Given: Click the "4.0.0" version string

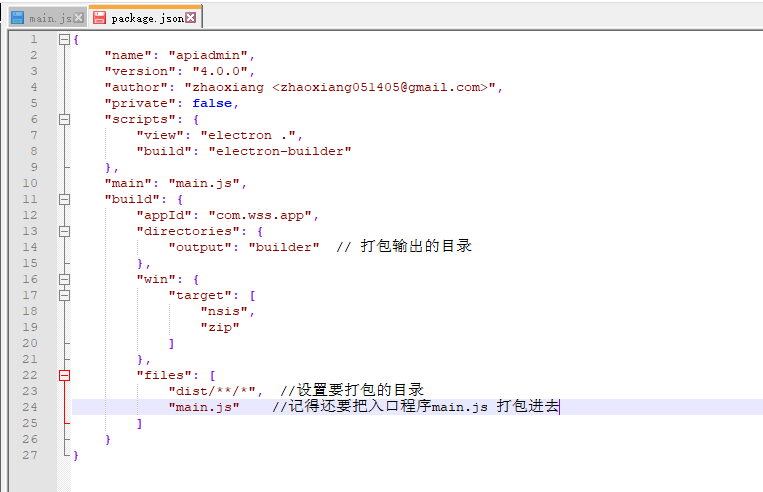Looking at the screenshot, I should [220, 71].
